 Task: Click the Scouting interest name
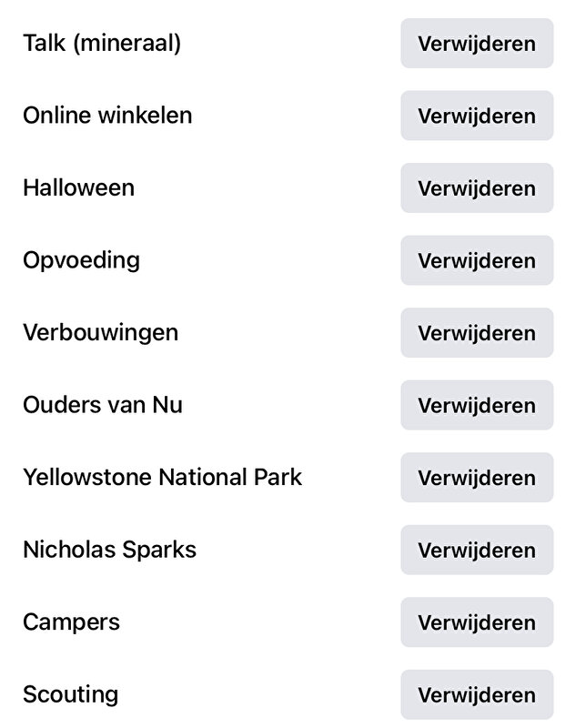[70, 694]
